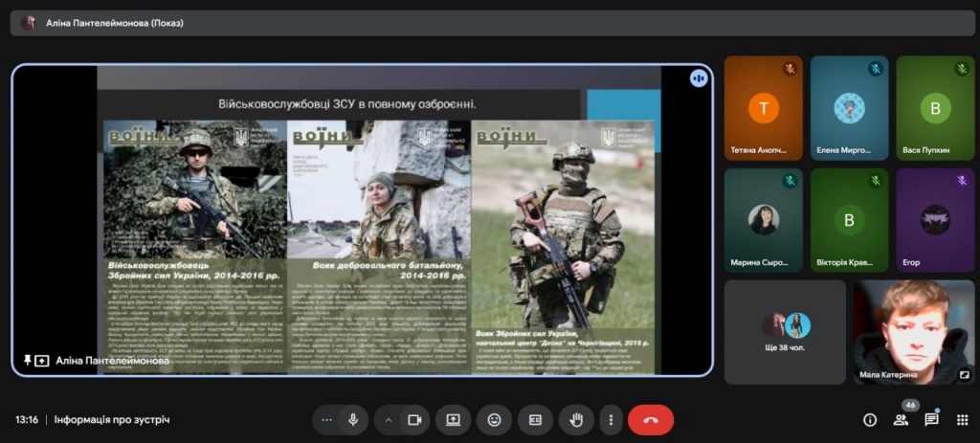Viewport: 980px width, 443px height.
Task: Toggle closed captions
Action: tap(535, 419)
